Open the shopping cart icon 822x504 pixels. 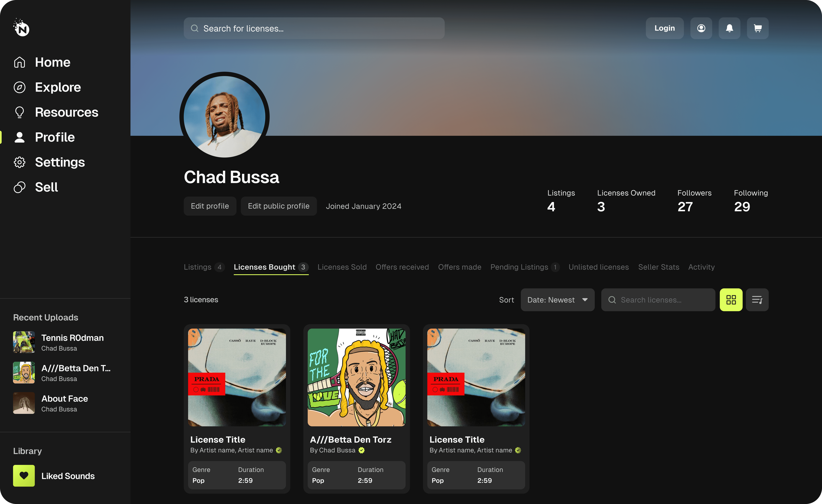758,28
